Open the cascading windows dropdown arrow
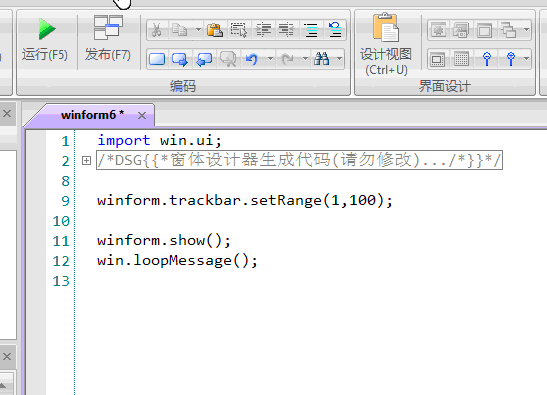547x395 pixels. point(526,30)
